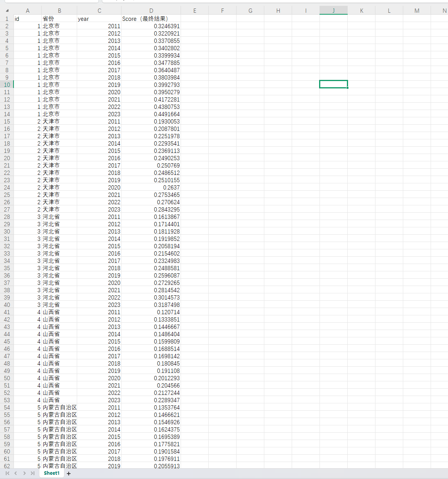Jump to last sheet arrow
The height and width of the screenshot is (479, 448).
33,473
